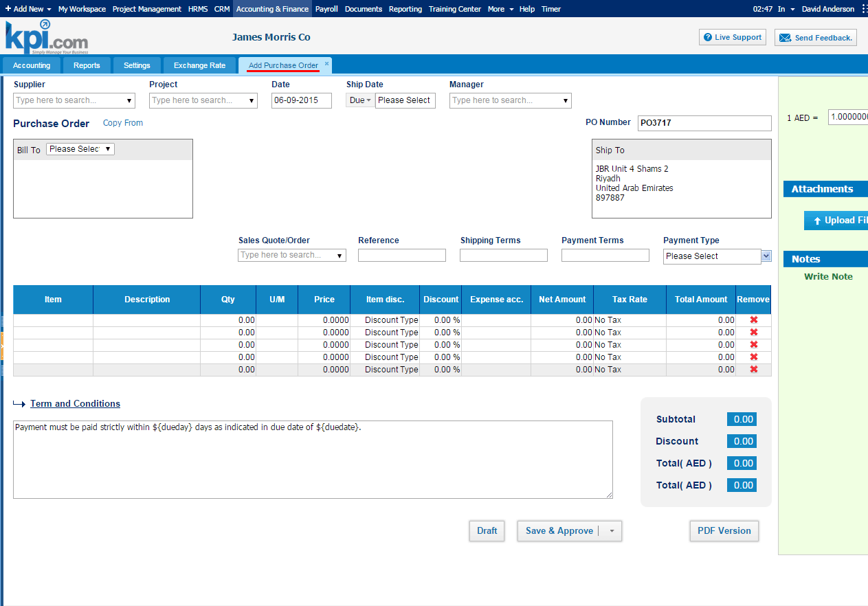Delete the last item row with red X
868x606 pixels.
pyautogui.click(x=753, y=370)
